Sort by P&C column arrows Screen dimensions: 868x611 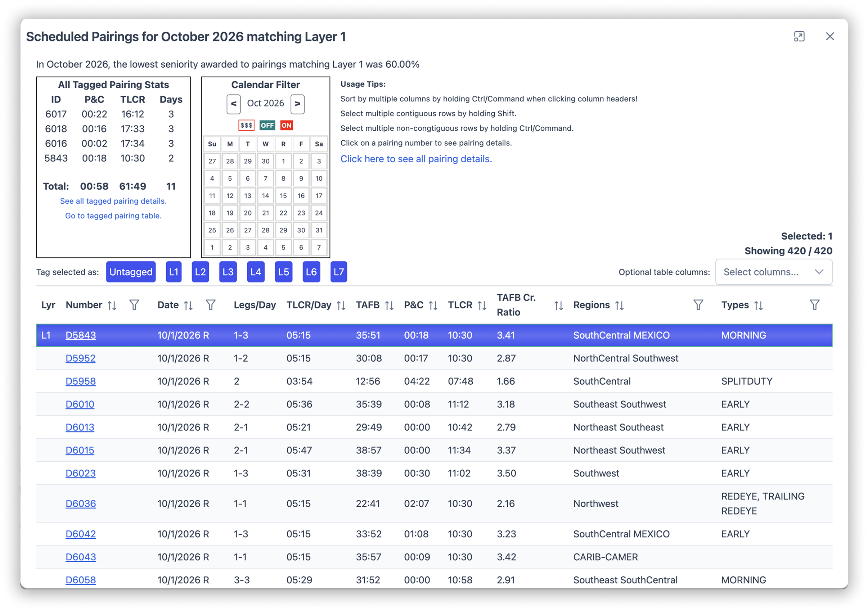pos(433,305)
